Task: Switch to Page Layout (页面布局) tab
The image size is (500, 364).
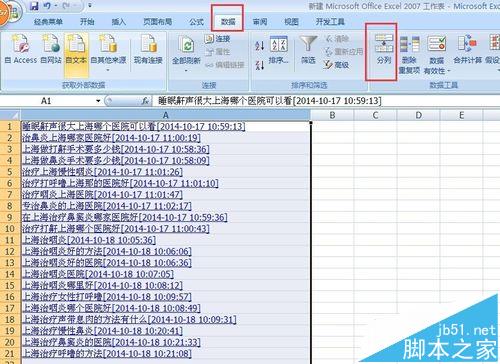Action: coord(157,22)
